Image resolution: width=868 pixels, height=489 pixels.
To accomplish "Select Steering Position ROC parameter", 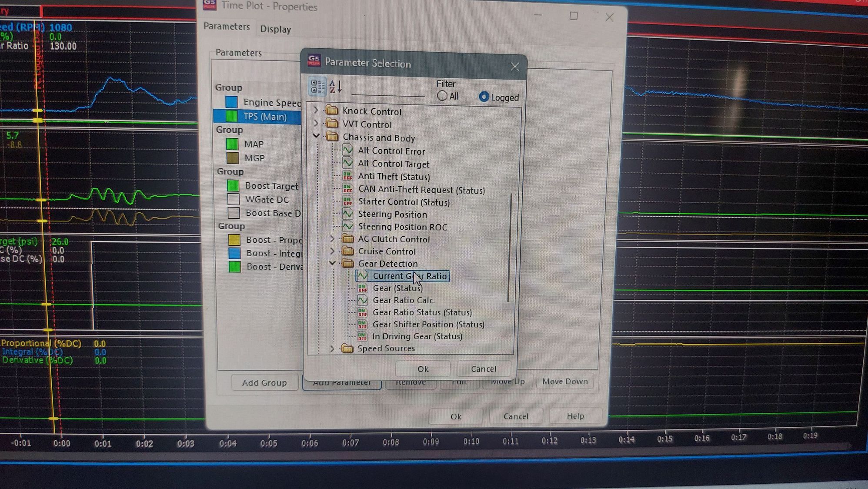I will click(402, 227).
